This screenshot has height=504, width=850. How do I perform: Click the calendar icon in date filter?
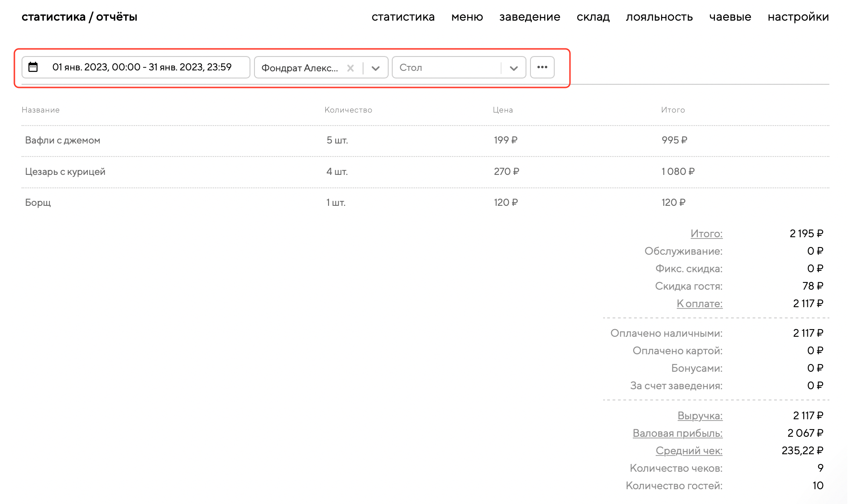coord(33,67)
